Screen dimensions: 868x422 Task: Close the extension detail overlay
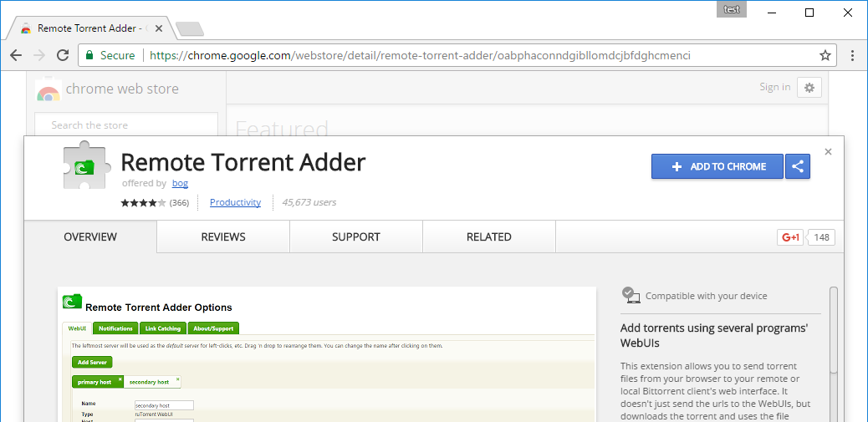click(828, 152)
